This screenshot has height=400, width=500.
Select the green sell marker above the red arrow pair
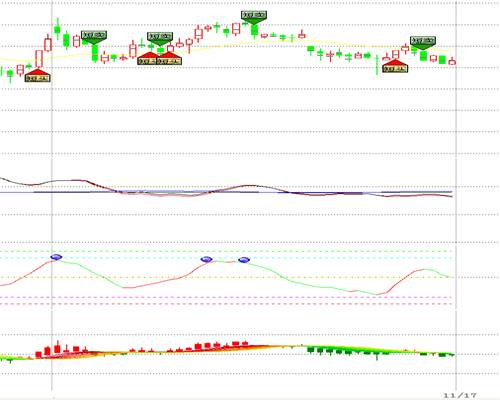160,39
